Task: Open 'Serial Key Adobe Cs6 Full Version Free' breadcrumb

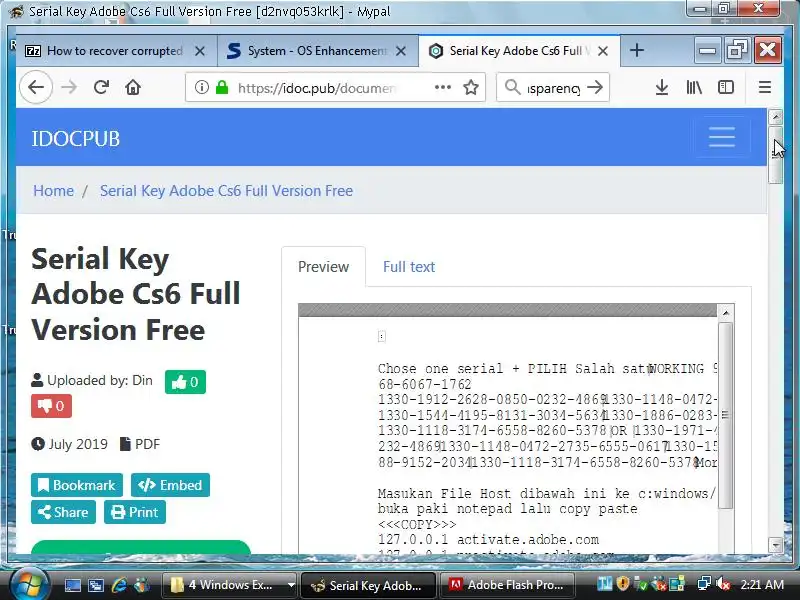Action: tap(227, 191)
